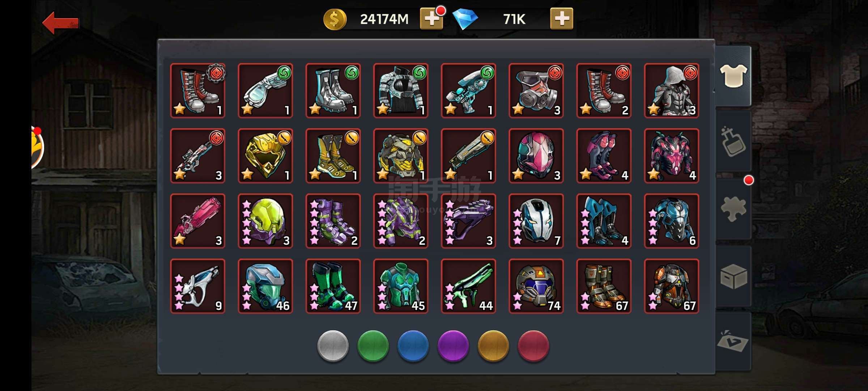Filter items by blue rarity circle

[x=413, y=346]
